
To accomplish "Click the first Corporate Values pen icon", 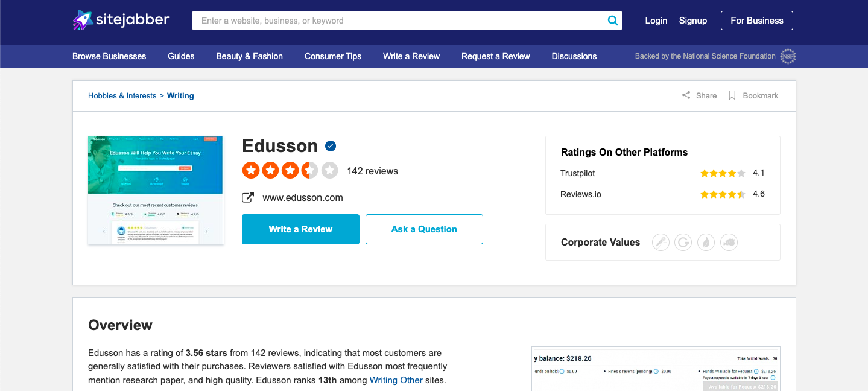I will (661, 243).
